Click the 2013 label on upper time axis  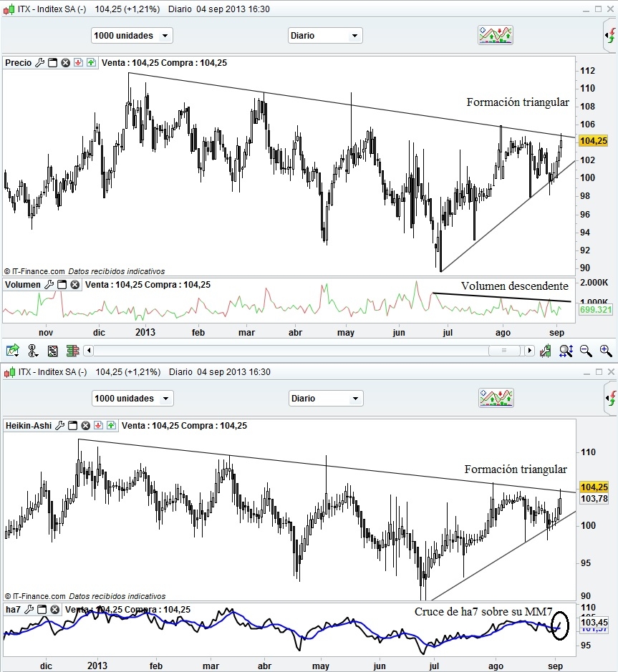(x=145, y=333)
